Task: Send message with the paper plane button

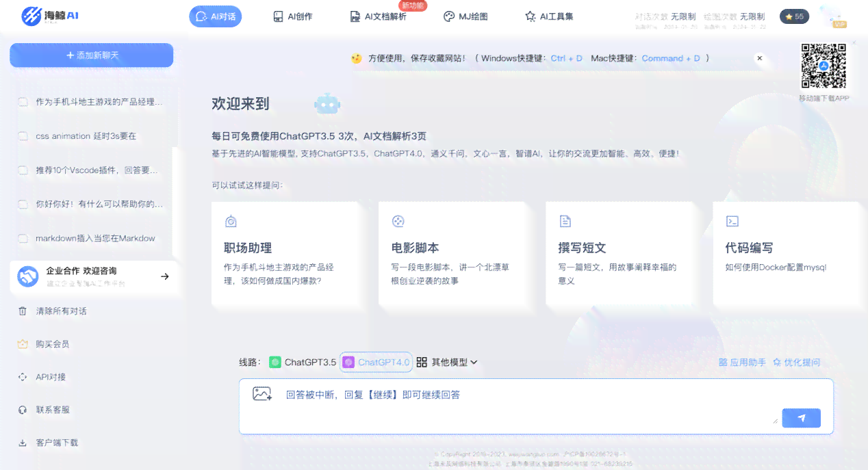Action: pos(801,418)
